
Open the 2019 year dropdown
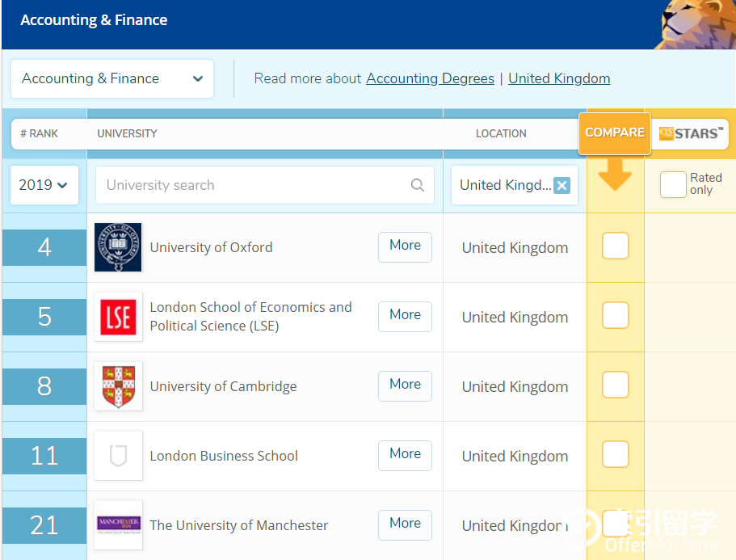pos(44,185)
